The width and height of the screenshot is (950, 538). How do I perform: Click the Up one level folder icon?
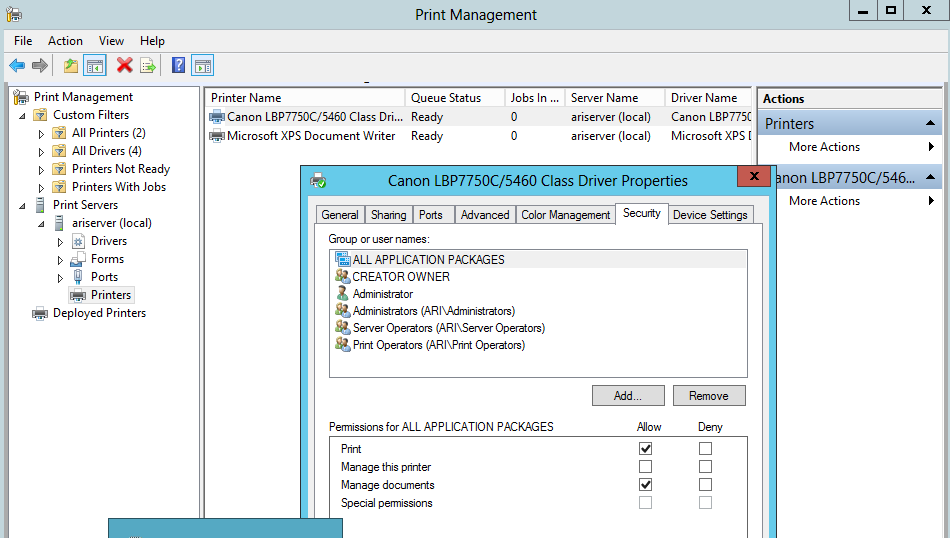click(x=71, y=65)
